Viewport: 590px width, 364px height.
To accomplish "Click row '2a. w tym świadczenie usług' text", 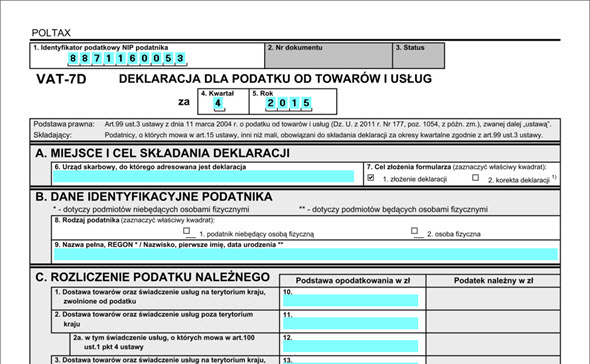I will pos(164,342).
